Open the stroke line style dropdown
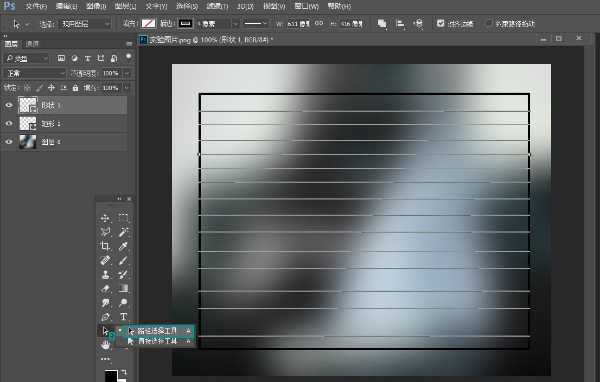Image resolution: width=601 pixels, height=382 pixels. coord(256,24)
